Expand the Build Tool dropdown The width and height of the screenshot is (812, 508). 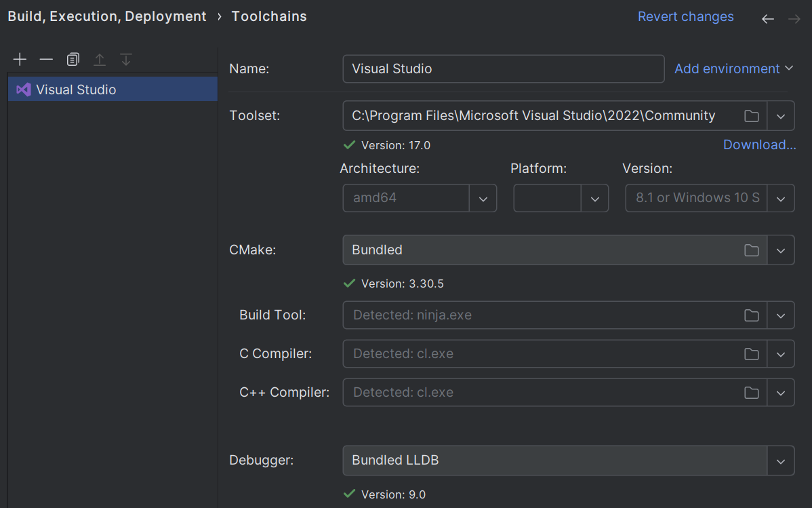[x=781, y=315]
